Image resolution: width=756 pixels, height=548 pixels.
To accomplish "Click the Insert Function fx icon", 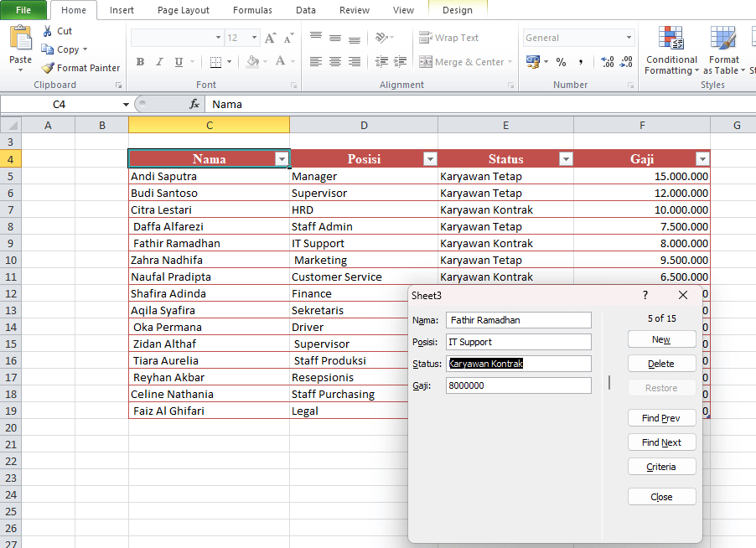I will click(194, 104).
